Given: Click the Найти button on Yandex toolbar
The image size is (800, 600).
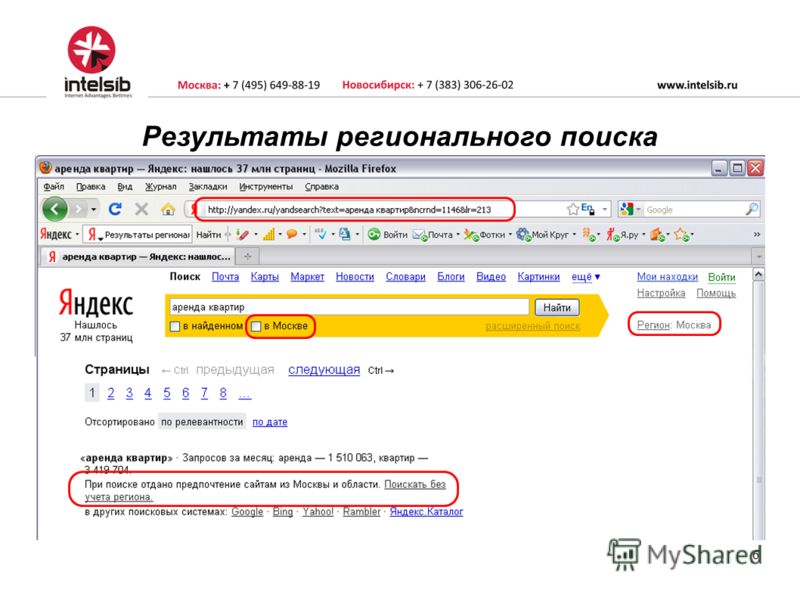Looking at the screenshot, I should click(x=209, y=235).
